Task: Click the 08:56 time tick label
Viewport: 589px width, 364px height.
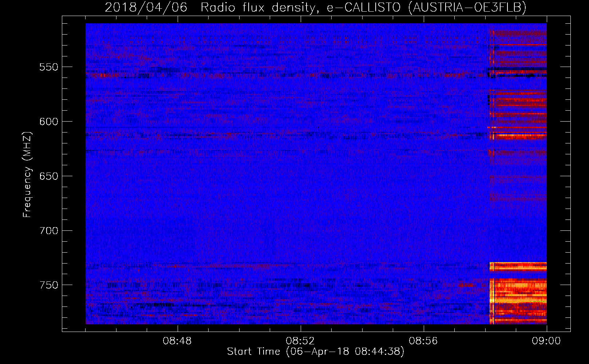Action: (x=423, y=341)
